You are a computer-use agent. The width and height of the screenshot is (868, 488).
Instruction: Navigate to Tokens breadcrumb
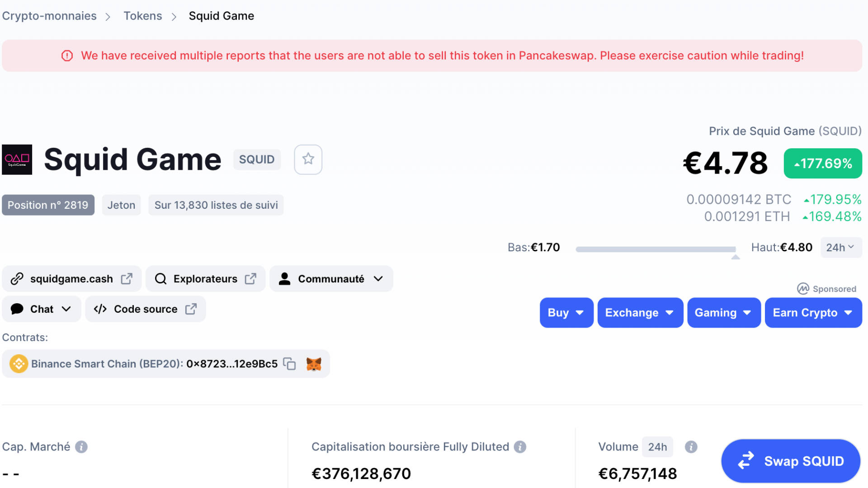142,16
